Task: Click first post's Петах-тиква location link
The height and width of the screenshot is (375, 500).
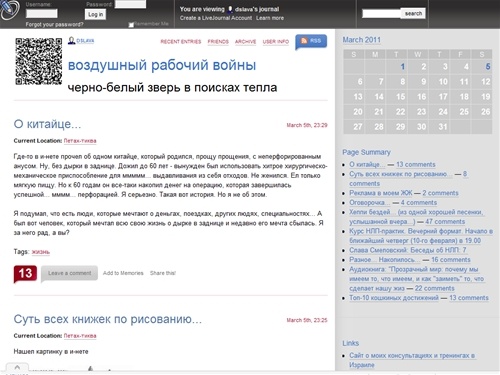Action: [80, 141]
